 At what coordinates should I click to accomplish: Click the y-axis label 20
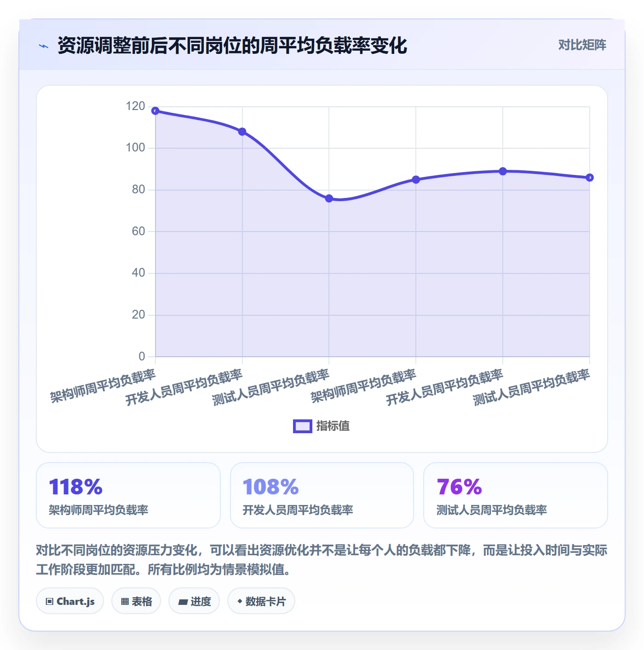point(138,315)
